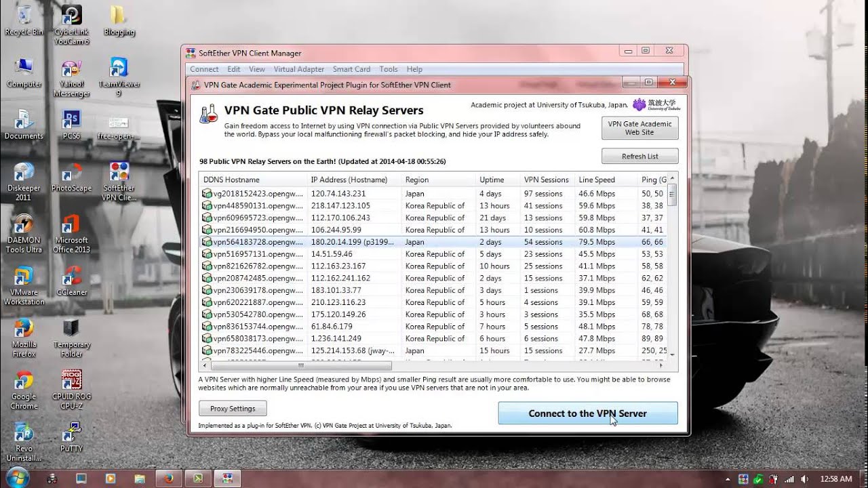Viewport: 868px width, 488px height.
Task: Select server vpn564183728.opengw row
Action: click(433, 242)
